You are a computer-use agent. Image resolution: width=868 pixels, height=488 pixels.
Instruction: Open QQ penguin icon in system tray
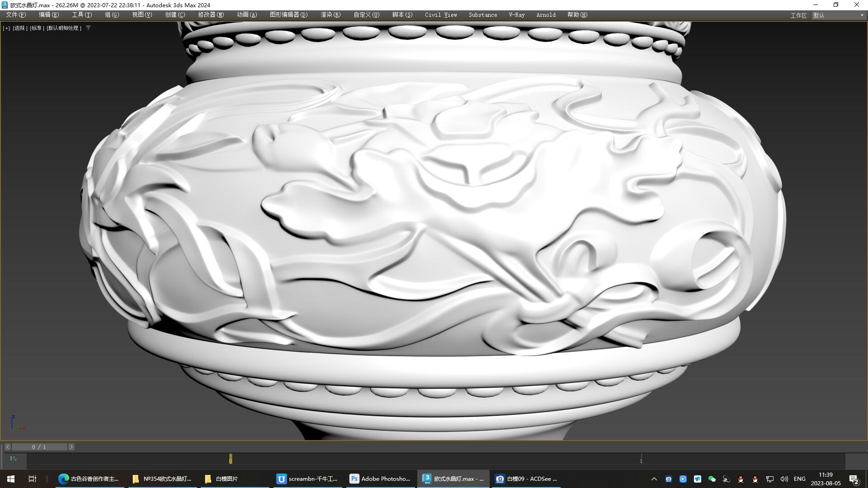(x=740, y=479)
